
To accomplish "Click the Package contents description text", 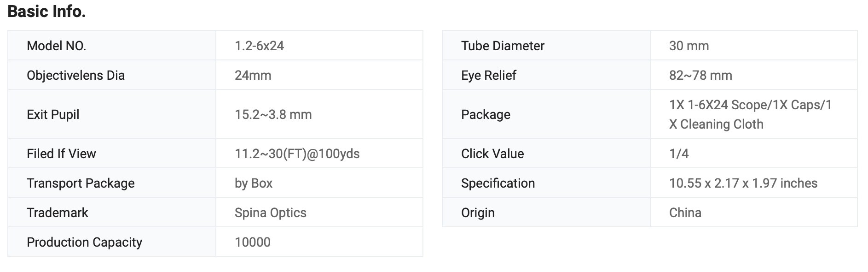I will click(750, 114).
